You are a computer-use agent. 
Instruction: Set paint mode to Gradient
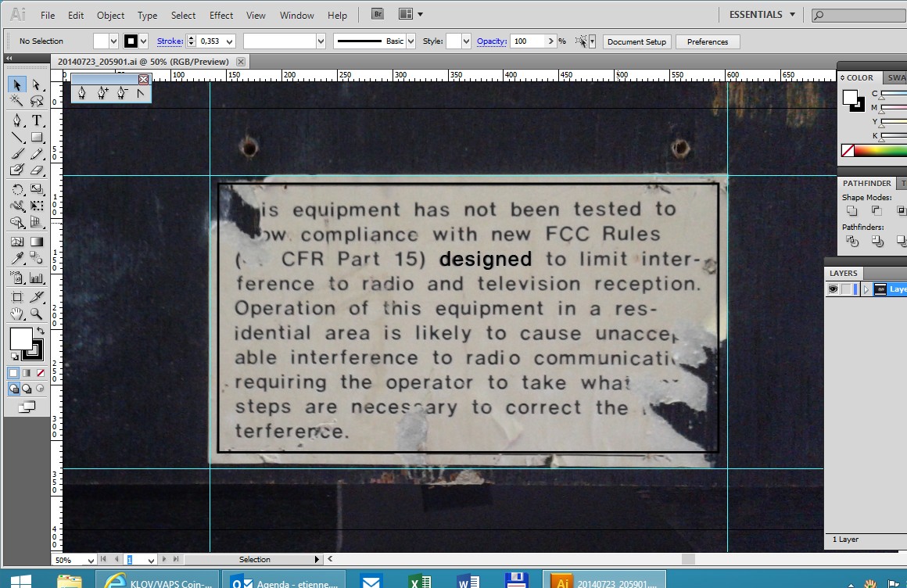[27, 373]
